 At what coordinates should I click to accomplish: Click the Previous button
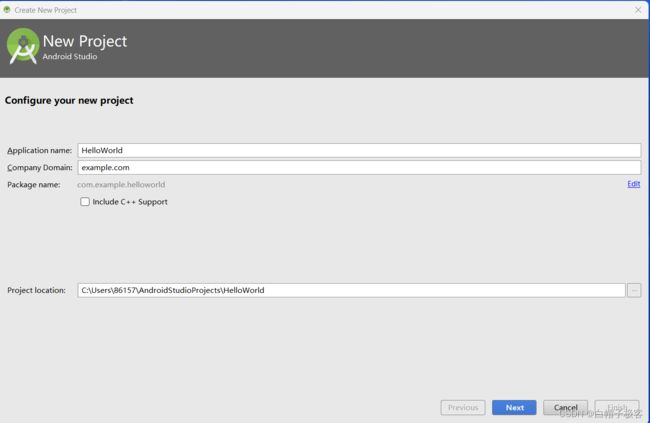pyautogui.click(x=463, y=408)
